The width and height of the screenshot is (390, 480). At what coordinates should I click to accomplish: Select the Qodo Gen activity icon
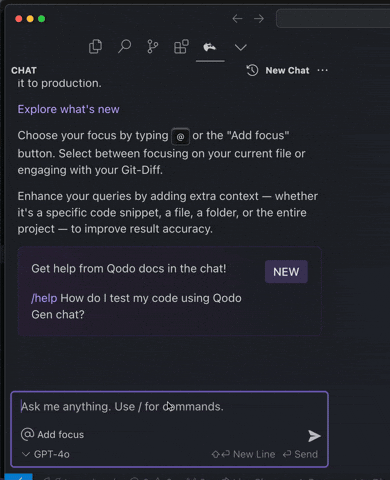(210, 47)
